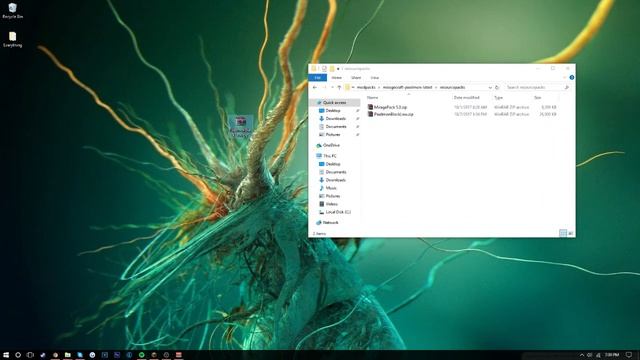Image resolution: width=640 pixels, height=360 pixels.
Task: Open the taskbar clock
Action: pyautogui.click(x=612, y=355)
